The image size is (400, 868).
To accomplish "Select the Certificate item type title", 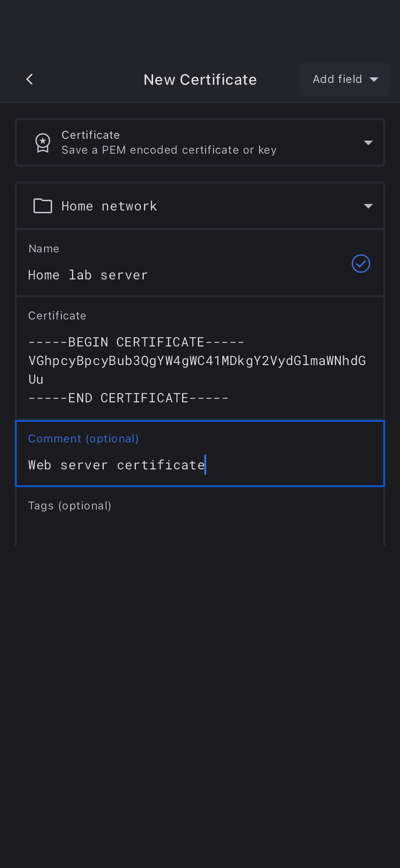I will click(91, 135).
